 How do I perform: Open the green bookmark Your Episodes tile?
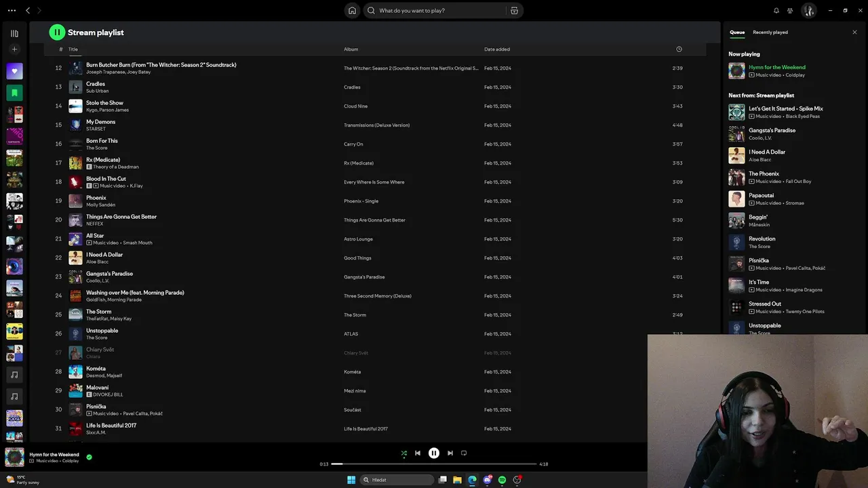tap(14, 93)
